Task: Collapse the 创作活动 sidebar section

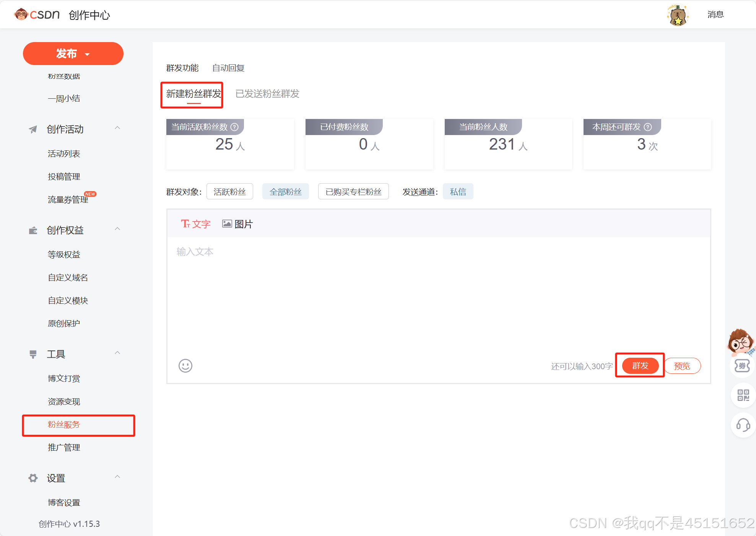Action: pyautogui.click(x=117, y=128)
